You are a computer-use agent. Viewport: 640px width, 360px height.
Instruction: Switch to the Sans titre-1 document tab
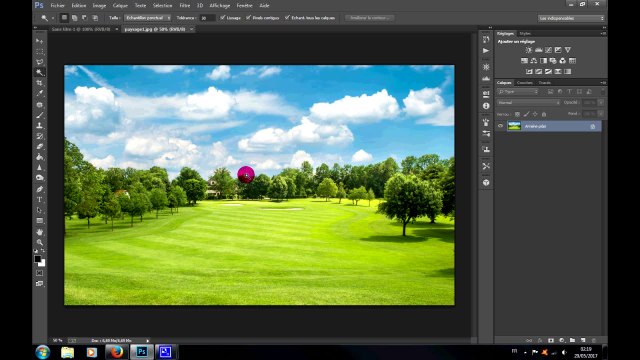(81, 29)
